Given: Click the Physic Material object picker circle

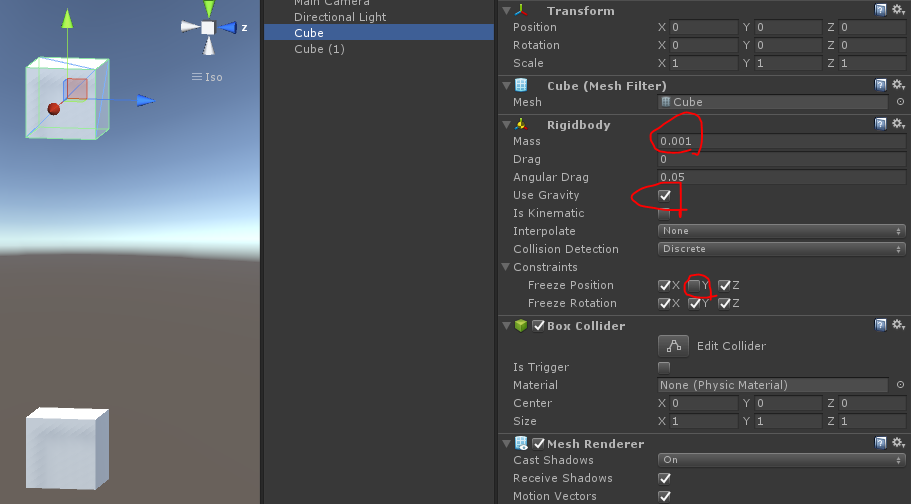Looking at the screenshot, I should 900,385.
